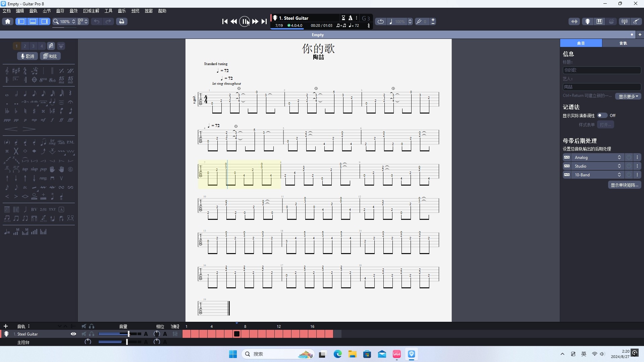Toggle the count-in hourglass
Screen dimensions: 644x362
pyautogui.click(x=343, y=18)
